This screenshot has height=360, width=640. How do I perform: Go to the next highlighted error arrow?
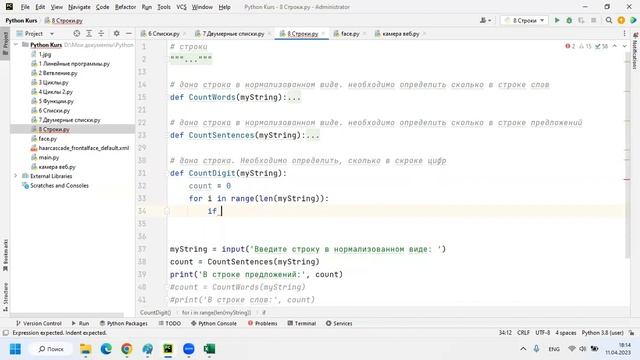(624, 47)
